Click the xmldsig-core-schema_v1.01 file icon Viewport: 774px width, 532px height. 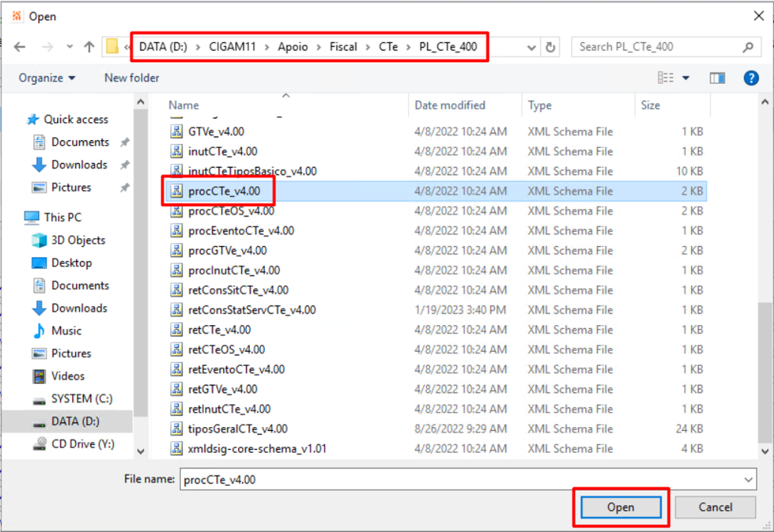pyautogui.click(x=176, y=449)
